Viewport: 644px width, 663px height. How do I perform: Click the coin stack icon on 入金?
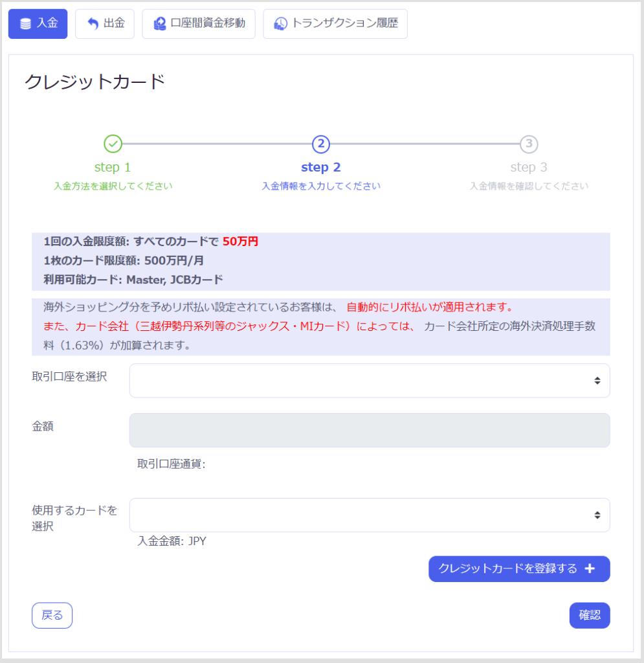click(x=25, y=24)
